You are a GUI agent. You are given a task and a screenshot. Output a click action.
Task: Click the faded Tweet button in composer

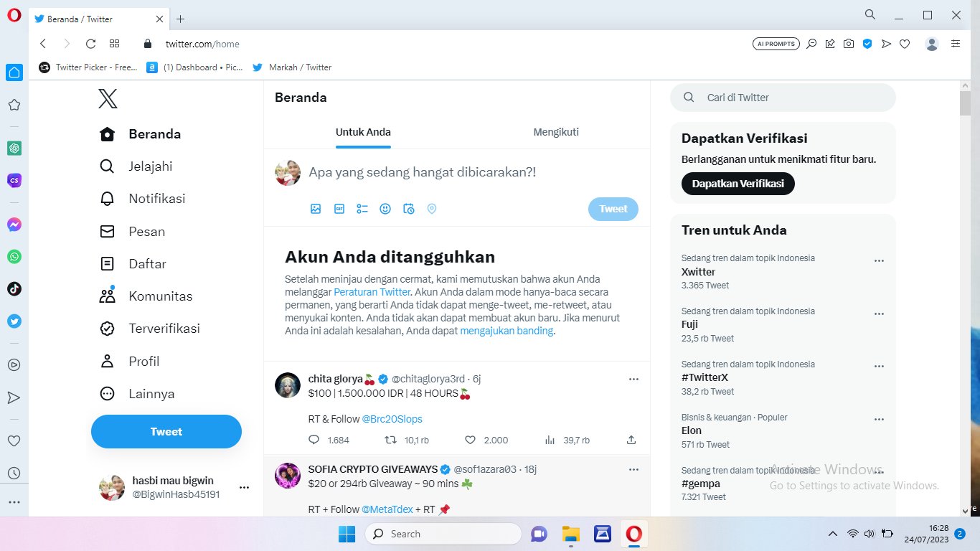tap(613, 209)
